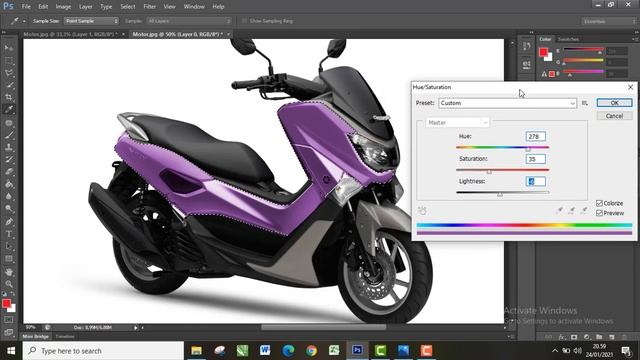Switch to the Motor.jpg @ 33.3% document tab
The image size is (640, 360).
tap(71, 34)
